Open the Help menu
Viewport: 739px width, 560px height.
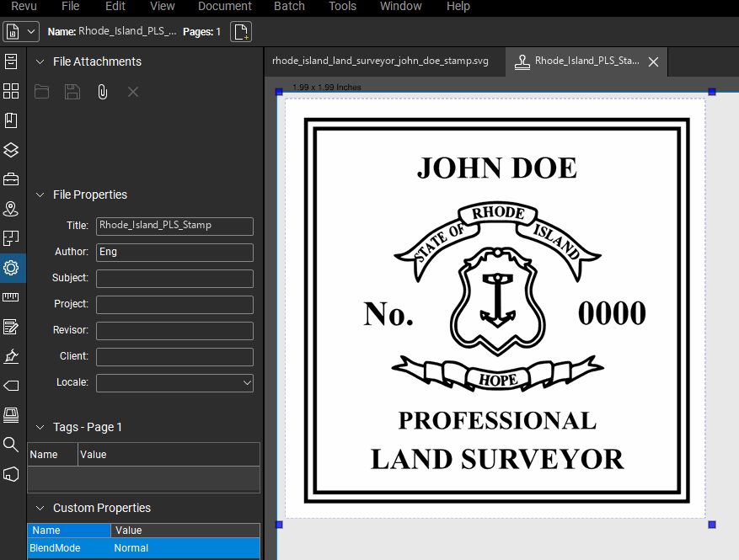click(x=458, y=6)
